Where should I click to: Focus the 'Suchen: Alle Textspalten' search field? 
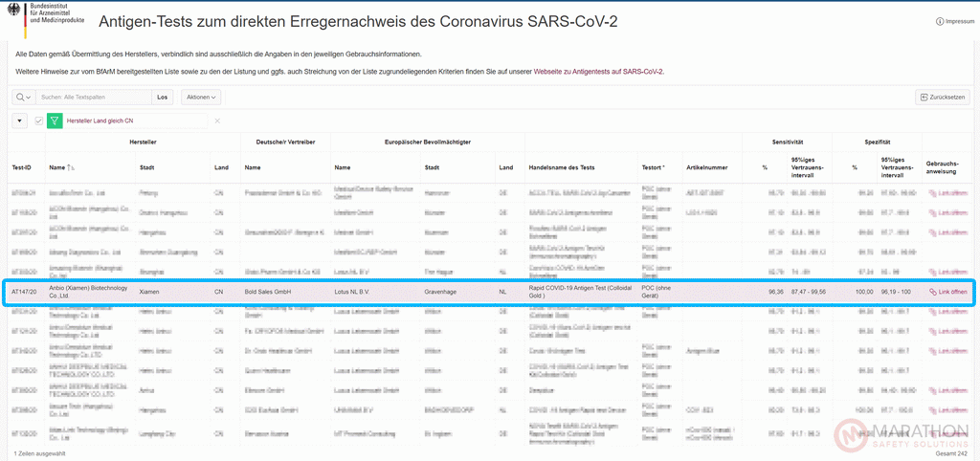coord(93,98)
